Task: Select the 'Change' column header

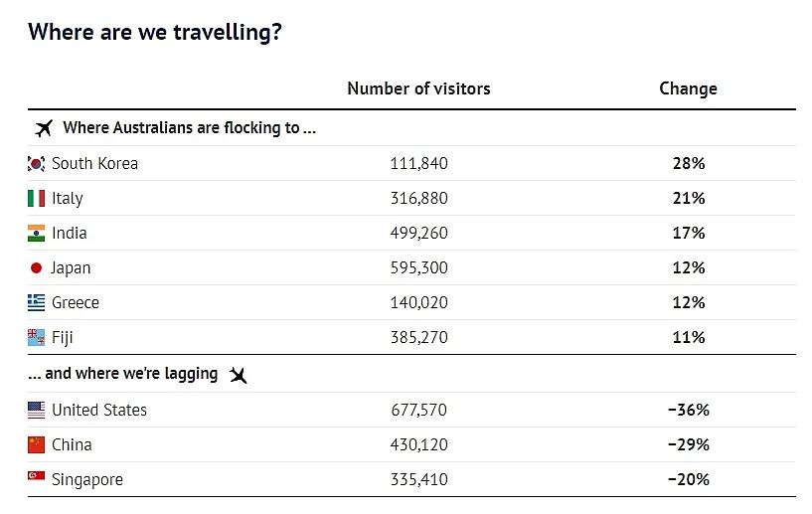Action: (688, 88)
